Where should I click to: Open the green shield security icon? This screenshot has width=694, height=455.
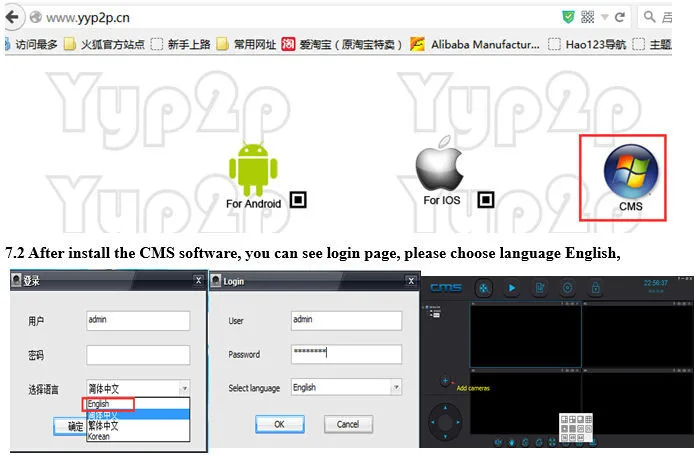click(x=568, y=17)
